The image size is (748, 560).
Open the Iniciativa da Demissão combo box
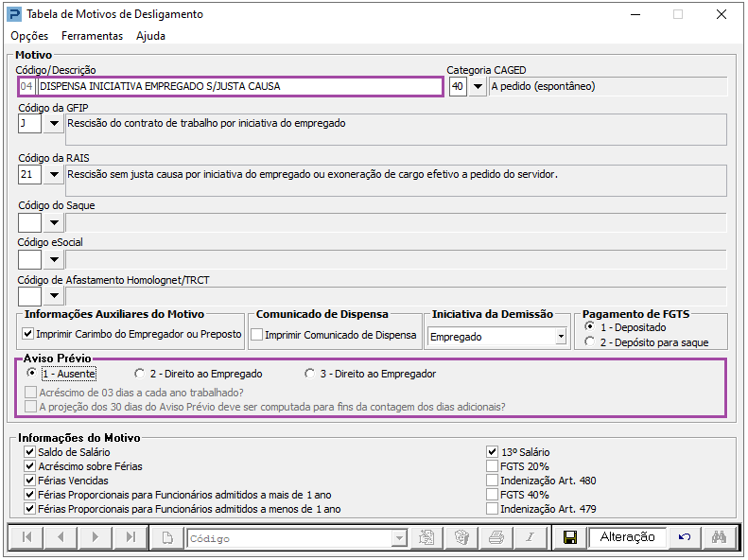click(x=561, y=336)
